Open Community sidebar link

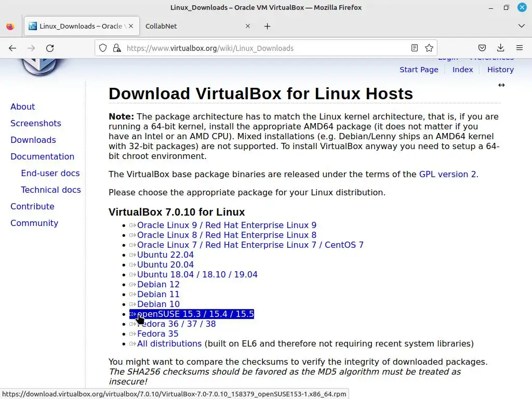34,223
